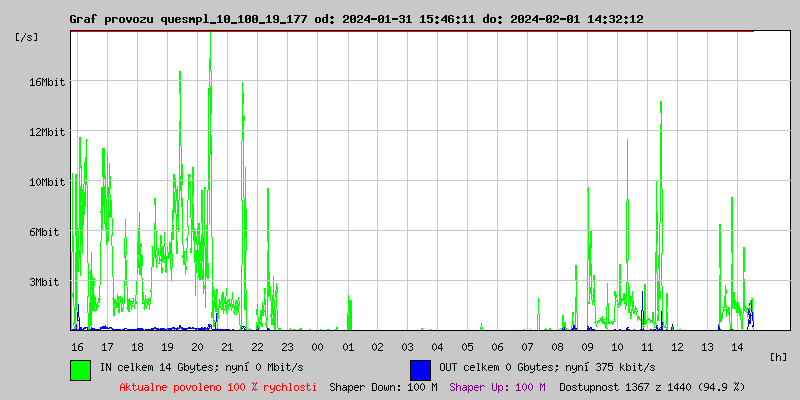This screenshot has height=400, width=800.
Task: Click the purple 'Shaper Up: 100 M' label
Action: tap(497, 387)
